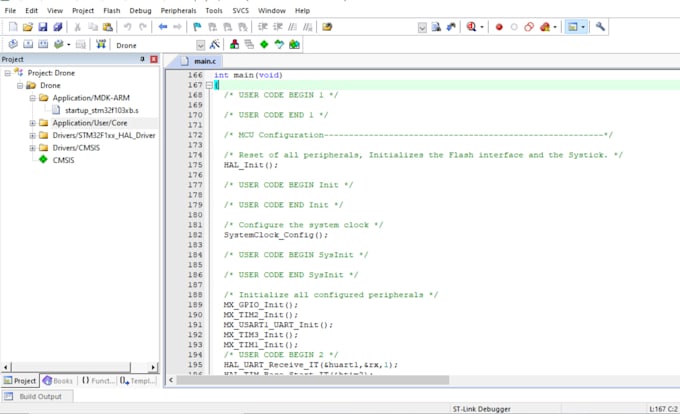Save all files with stacked disks icon
Image resolution: width=680 pixels, height=414 pixels.
[58, 27]
